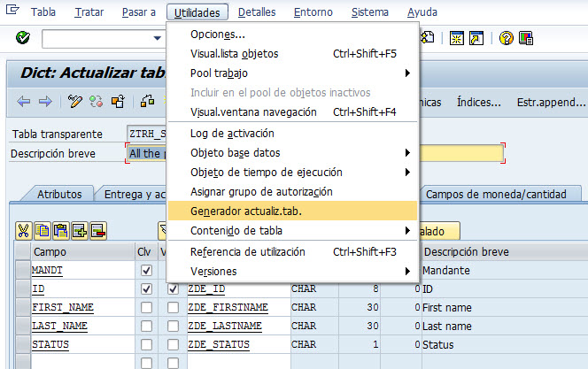Open data element ZDE_LASTNAME link
588x369 pixels.
click(225, 326)
